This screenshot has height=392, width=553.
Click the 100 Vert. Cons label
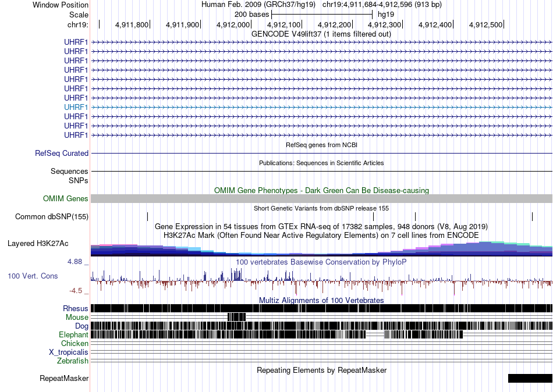(x=33, y=276)
